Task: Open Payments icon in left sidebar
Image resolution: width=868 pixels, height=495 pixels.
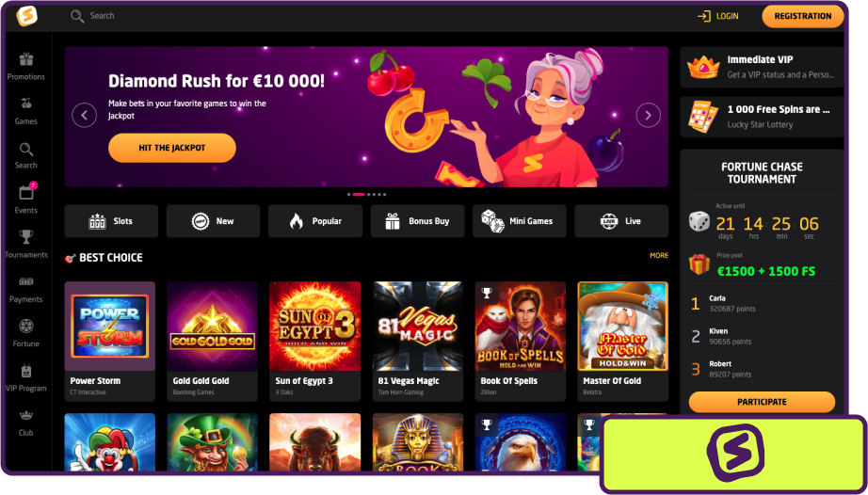Action: (26, 281)
